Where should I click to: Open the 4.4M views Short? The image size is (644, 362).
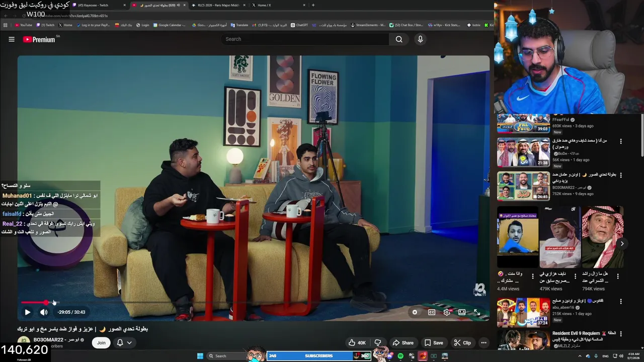(x=518, y=237)
